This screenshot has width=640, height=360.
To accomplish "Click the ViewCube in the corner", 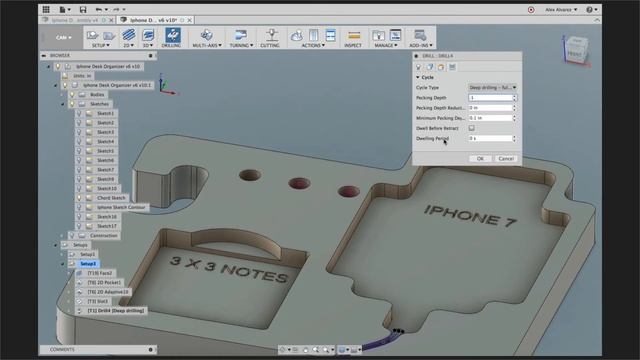I will coord(576,50).
